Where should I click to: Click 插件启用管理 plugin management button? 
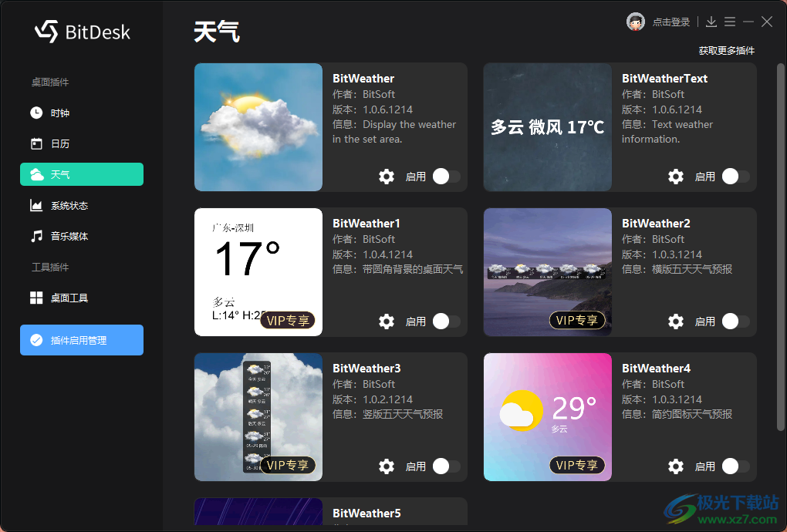[x=82, y=340]
